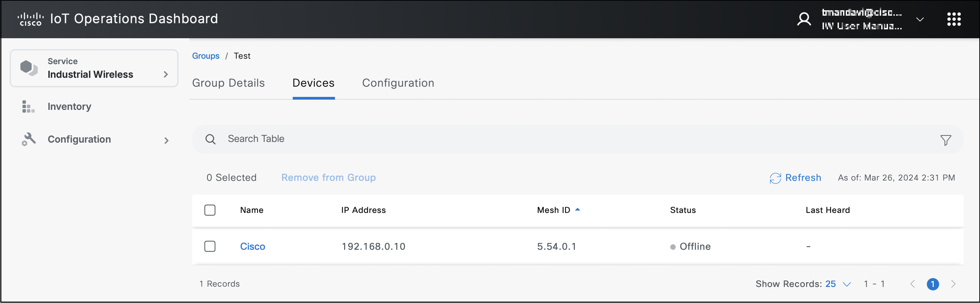Expand the Configuration sidebar chevron

pos(166,141)
